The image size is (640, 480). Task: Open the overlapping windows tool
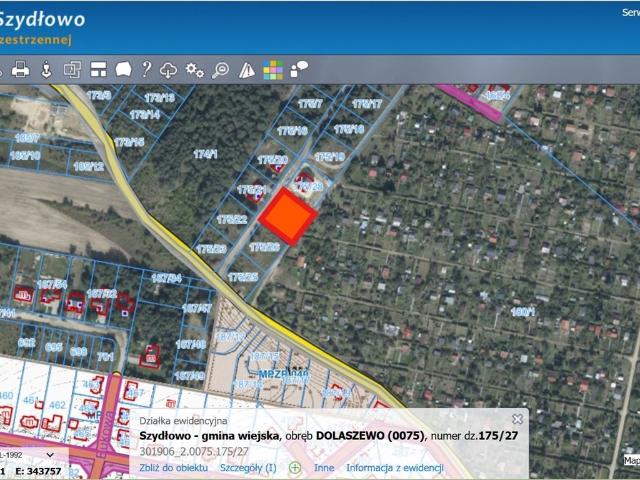click(72, 70)
